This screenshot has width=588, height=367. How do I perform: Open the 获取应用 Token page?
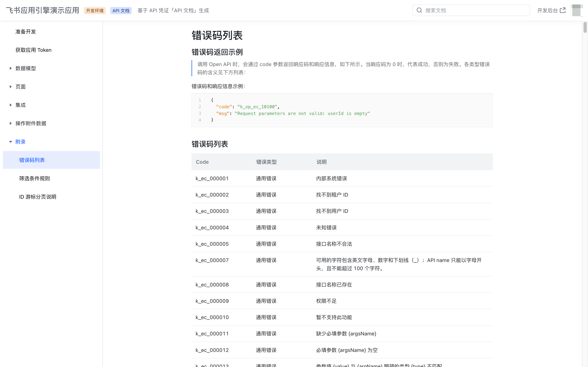(33, 50)
